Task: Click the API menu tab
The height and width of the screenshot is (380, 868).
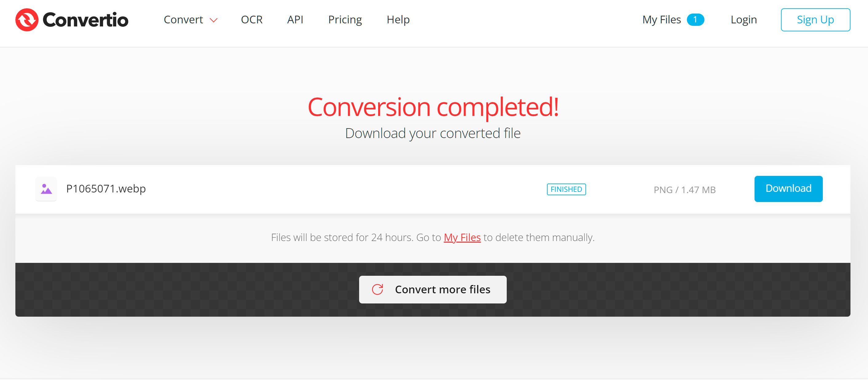Action: click(x=295, y=19)
